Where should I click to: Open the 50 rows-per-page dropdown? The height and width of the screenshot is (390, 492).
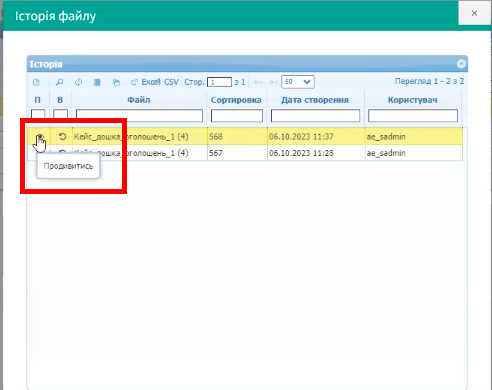(298, 82)
